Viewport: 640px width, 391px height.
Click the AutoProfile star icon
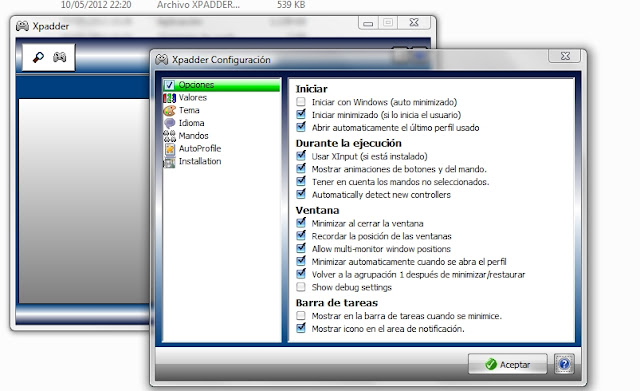(x=169, y=149)
